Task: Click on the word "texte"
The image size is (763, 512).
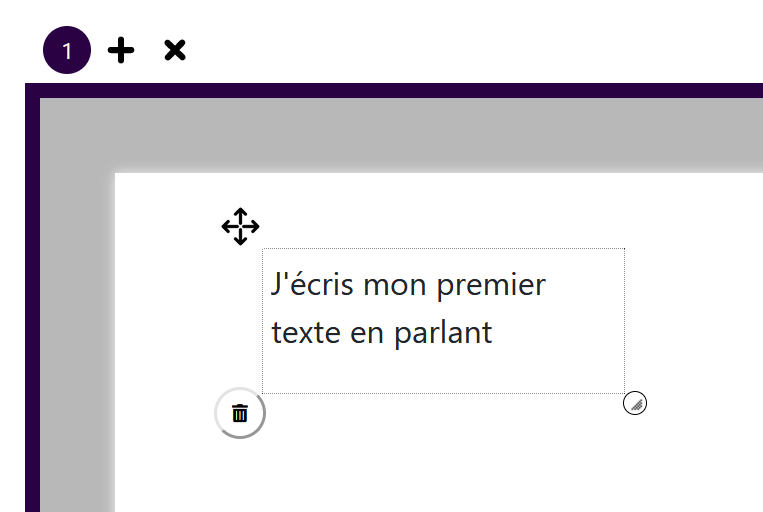Action: [306, 333]
